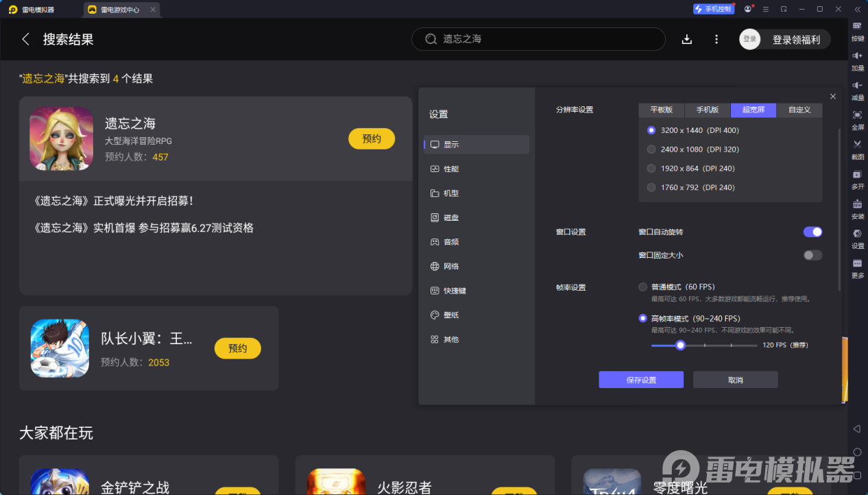Click the 登录 round avatar
This screenshot has width=868, height=495.
750,39
